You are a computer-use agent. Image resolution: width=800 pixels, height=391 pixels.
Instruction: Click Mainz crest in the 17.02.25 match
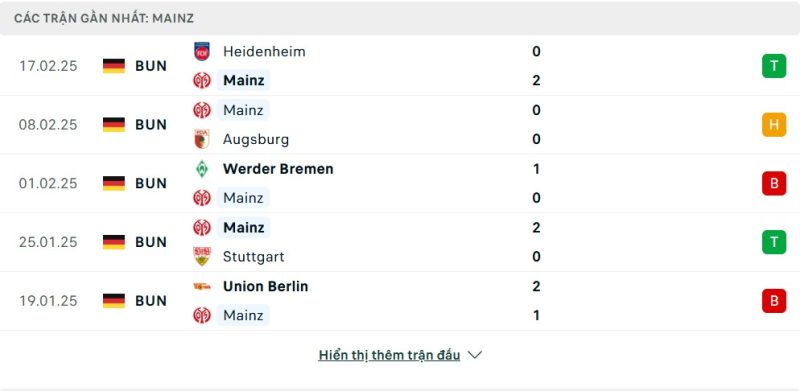coord(202,81)
